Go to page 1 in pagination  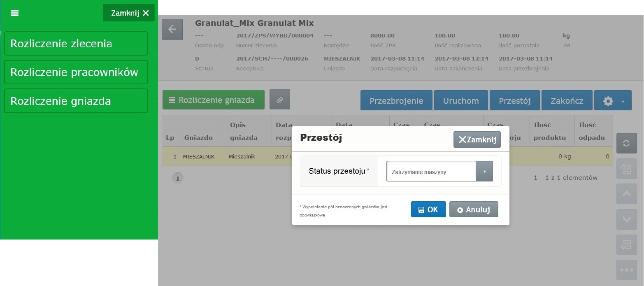(178, 178)
